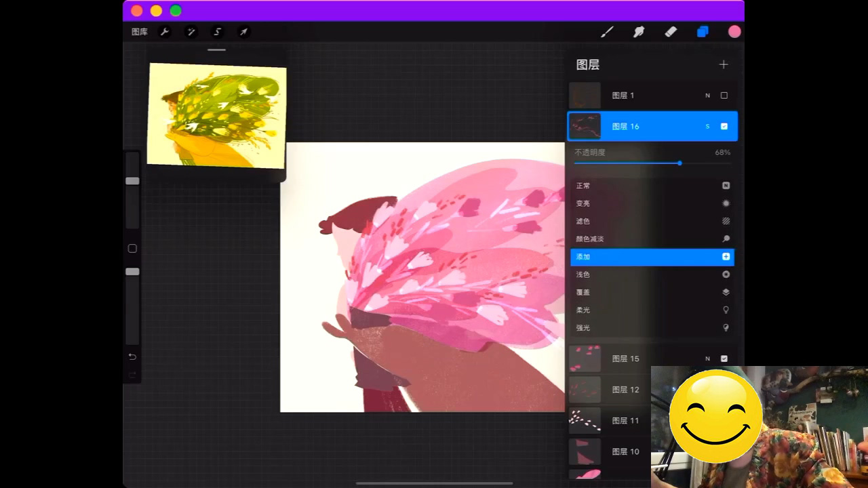This screenshot has width=868, height=488.
Task: Expand blend mode N on 图层 1
Action: point(707,96)
